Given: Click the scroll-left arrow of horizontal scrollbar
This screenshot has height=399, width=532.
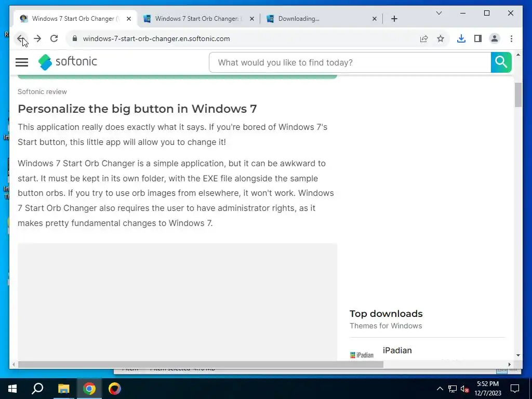Looking at the screenshot, I should [x=14, y=364].
